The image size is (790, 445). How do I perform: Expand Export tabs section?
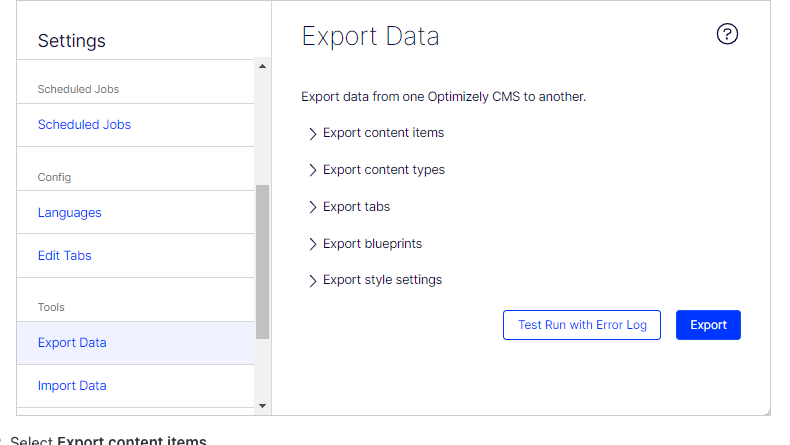click(x=349, y=207)
